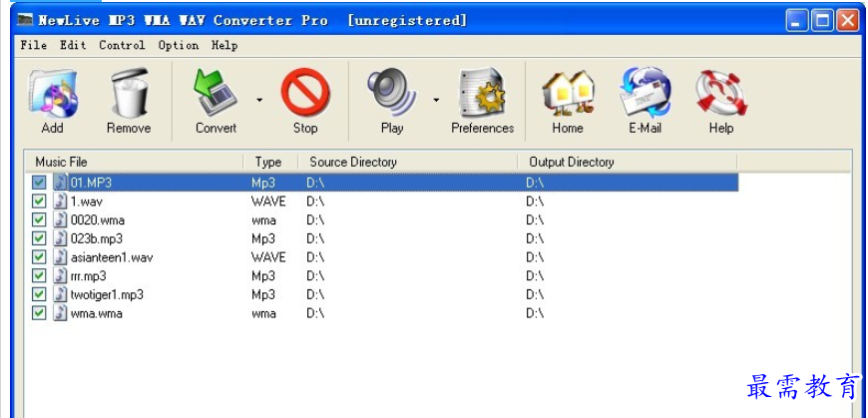
Task: Click the 01.MP3 file name
Action: pyautogui.click(x=92, y=183)
